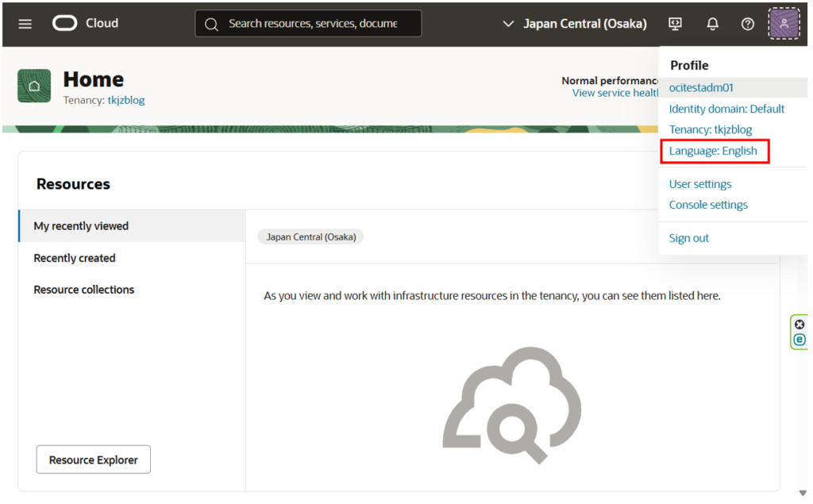Click the green Home icon
Screen dimensions: 813x504
[x=34, y=86]
